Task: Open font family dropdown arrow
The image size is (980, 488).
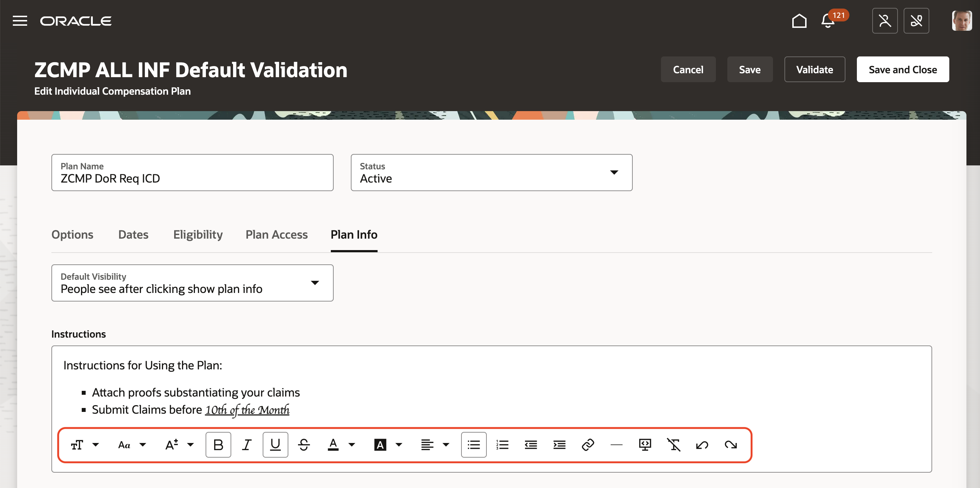Action: pos(143,444)
